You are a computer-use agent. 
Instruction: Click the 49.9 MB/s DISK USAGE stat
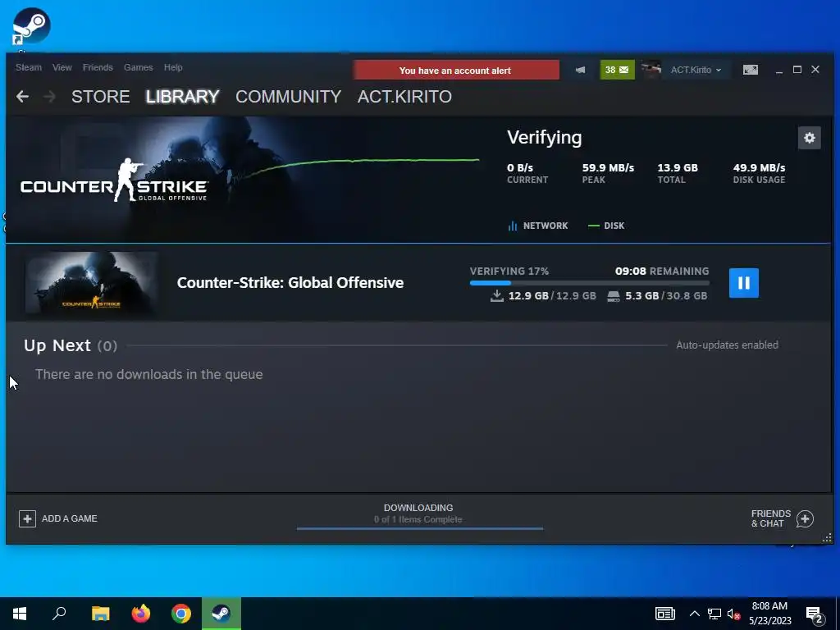click(759, 173)
